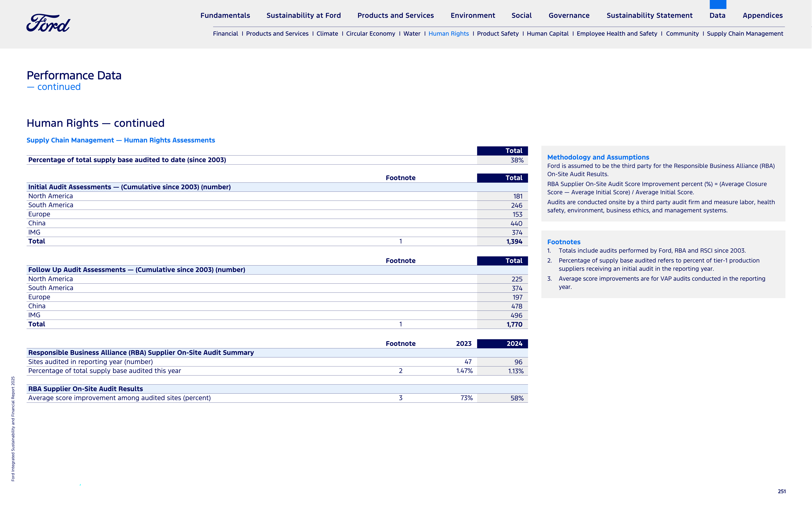
Task: Click vertical Ford Integrated Sustainability Report 2025 label
Action: 13,429
